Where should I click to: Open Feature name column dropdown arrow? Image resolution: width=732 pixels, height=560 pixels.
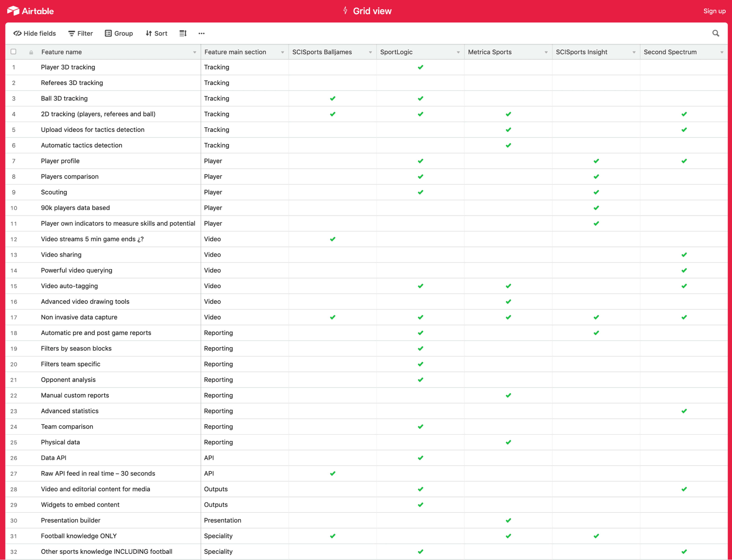[195, 52]
